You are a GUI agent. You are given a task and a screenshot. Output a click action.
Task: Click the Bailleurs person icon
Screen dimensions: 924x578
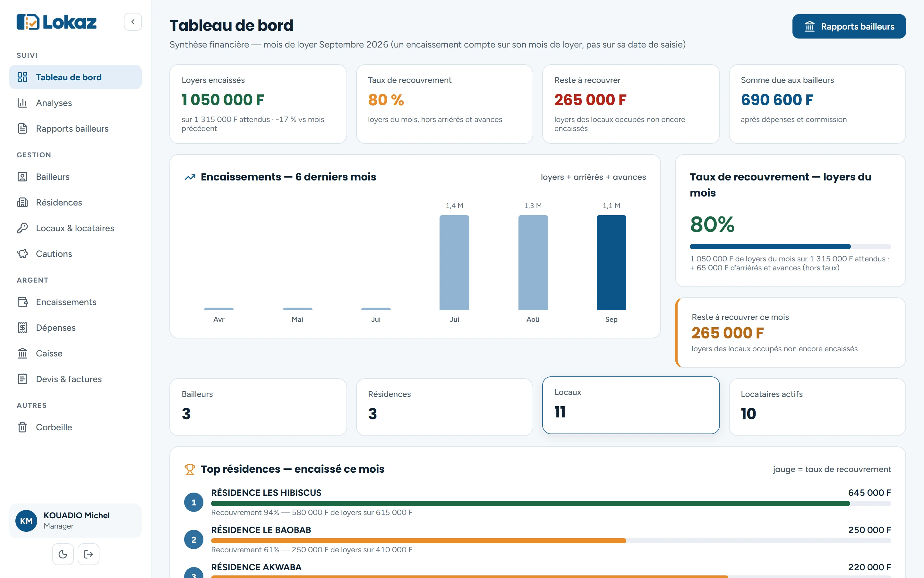click(x=22, y=177)
